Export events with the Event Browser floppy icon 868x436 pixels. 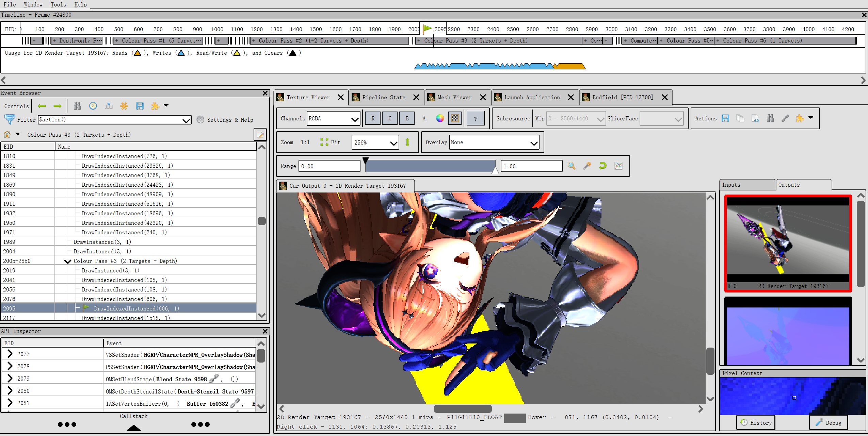click(140, 106)
